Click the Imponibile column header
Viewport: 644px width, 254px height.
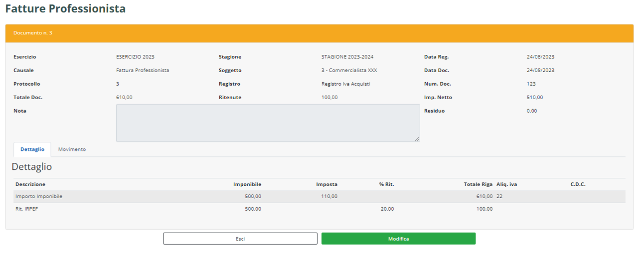pos(247,185)
